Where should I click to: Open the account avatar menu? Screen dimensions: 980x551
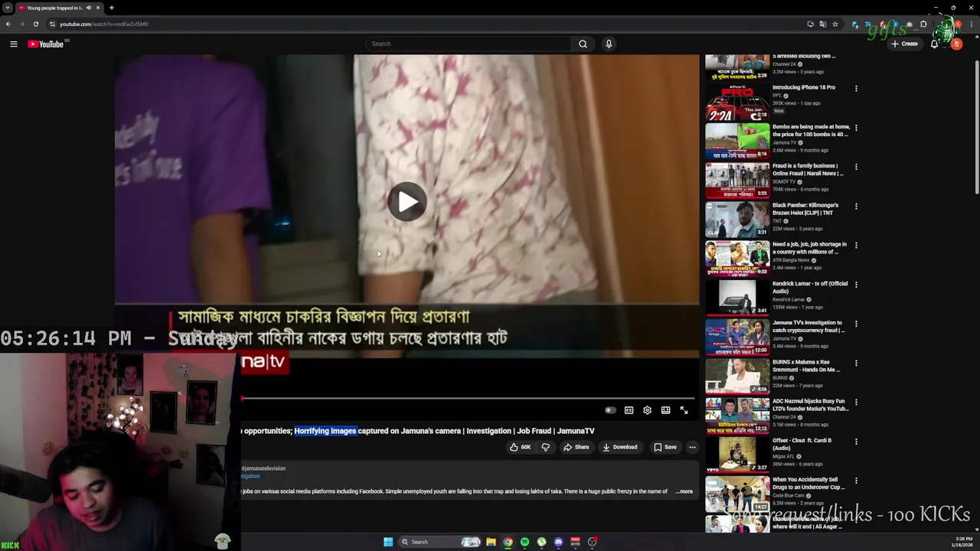click(x=956, y=44)
